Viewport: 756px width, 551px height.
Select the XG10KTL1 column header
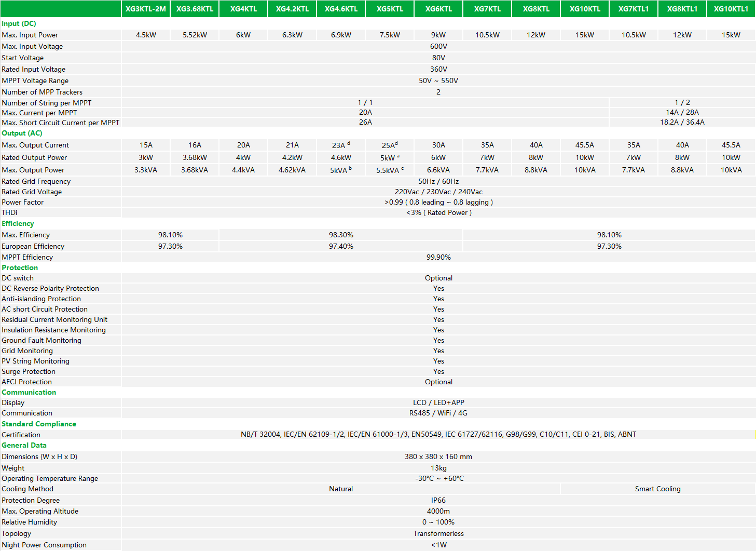731,9
